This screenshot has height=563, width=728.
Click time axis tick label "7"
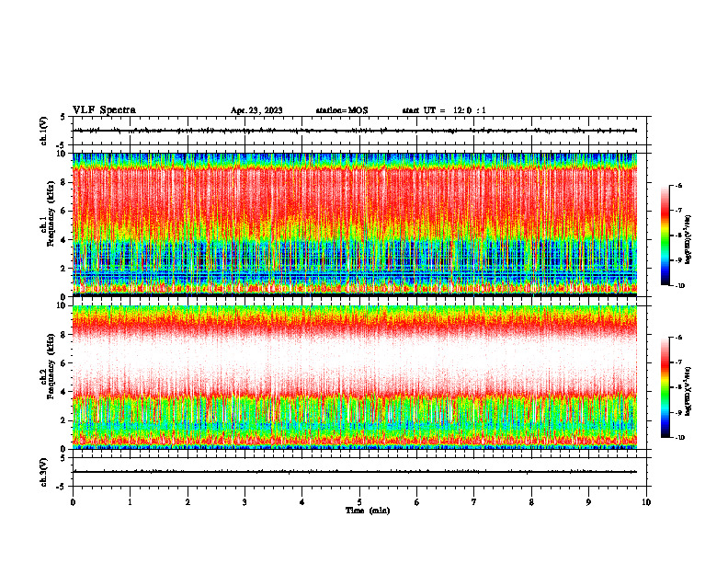pos(474,502)
